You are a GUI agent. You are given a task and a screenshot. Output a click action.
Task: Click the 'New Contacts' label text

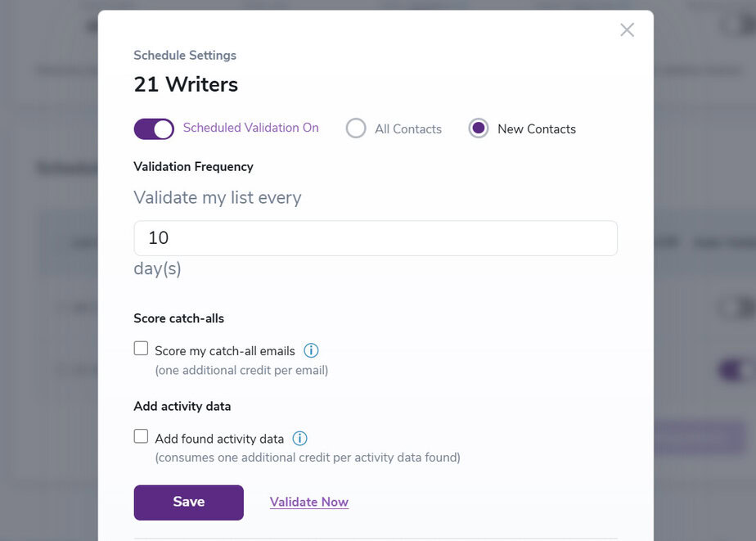tap(537, 129)
